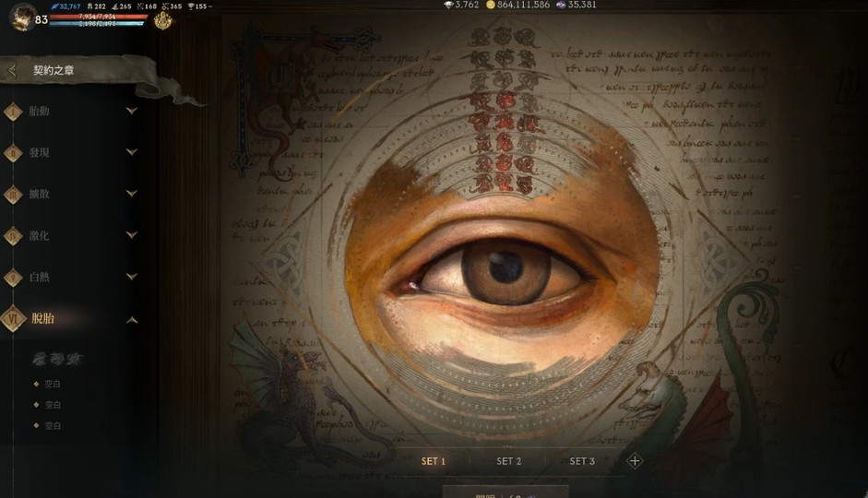Click the blue feather icon showing 32,767
This screenshot has height=498, width=868.
tap(54, 6)
